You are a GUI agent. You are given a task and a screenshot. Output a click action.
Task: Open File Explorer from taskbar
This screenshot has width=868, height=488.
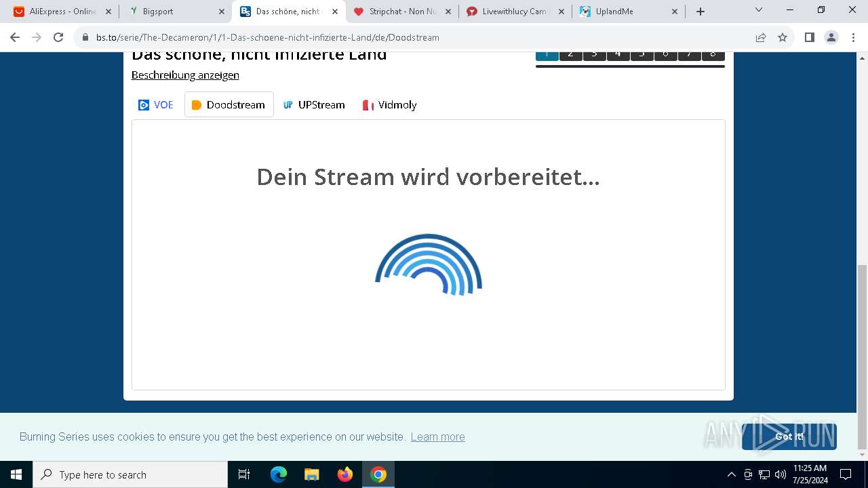312,474
